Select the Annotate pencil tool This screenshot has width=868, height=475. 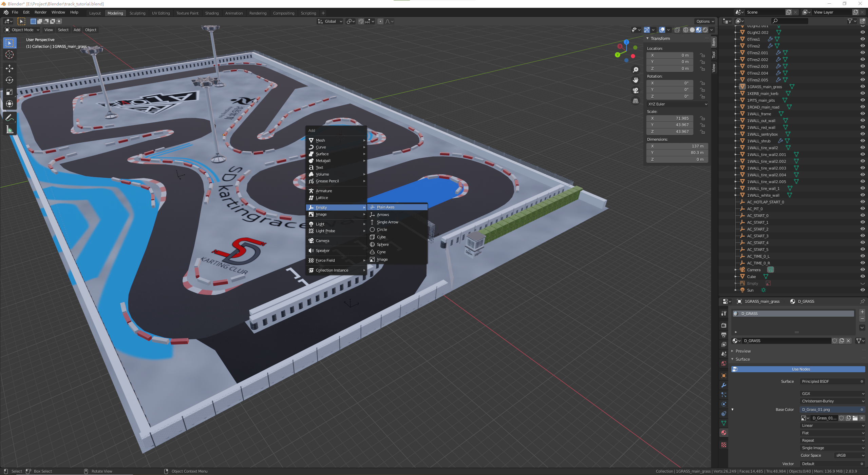10,118
